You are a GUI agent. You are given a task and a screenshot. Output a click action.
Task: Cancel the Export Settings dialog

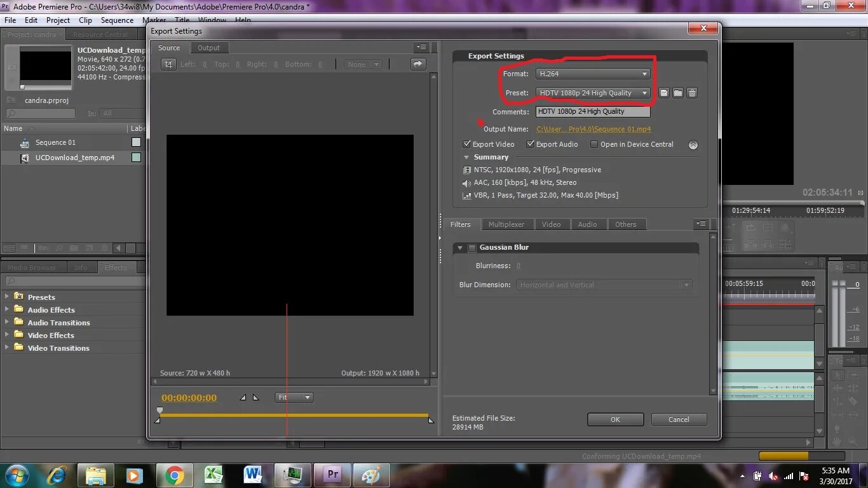pyautogui.click(x=679, y=419)
